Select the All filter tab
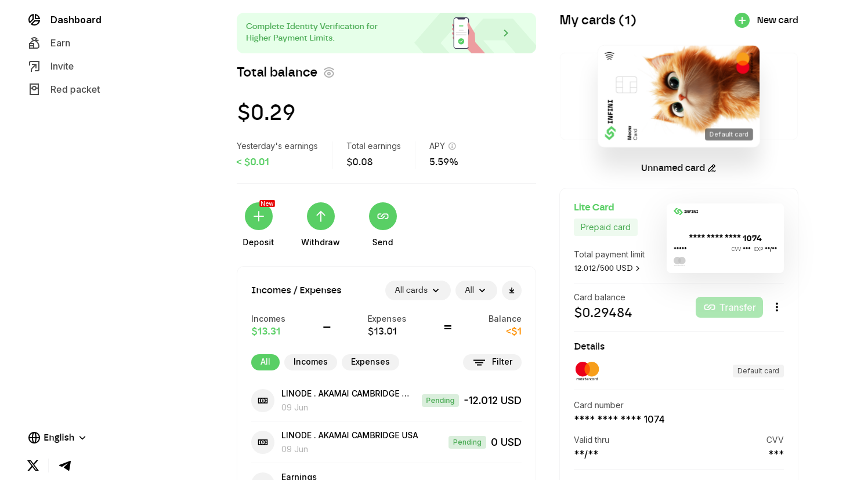This screenshot has width=868, height=480. click(265, 362)
